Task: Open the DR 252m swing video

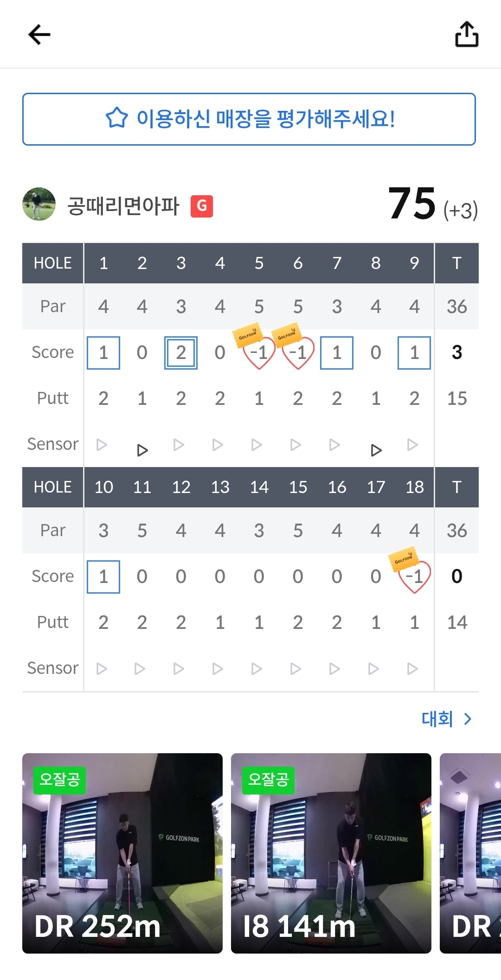Action: click(122, 853)
